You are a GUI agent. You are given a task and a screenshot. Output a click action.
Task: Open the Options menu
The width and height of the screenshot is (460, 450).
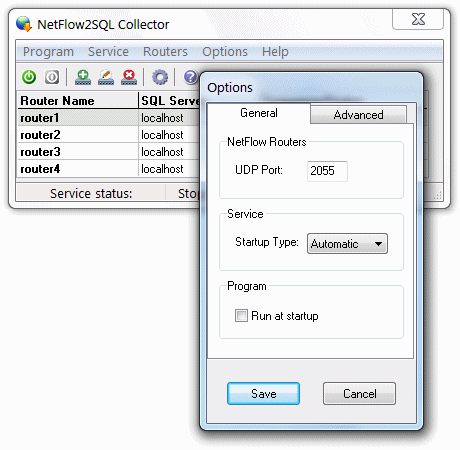(x=225, y=52)
